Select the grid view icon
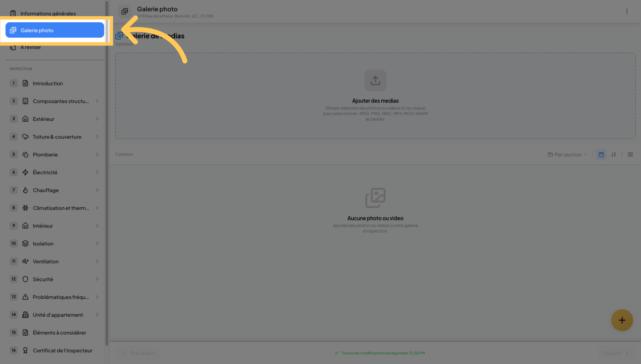Screen dimensions: 641x364 (x=630, y=154)
